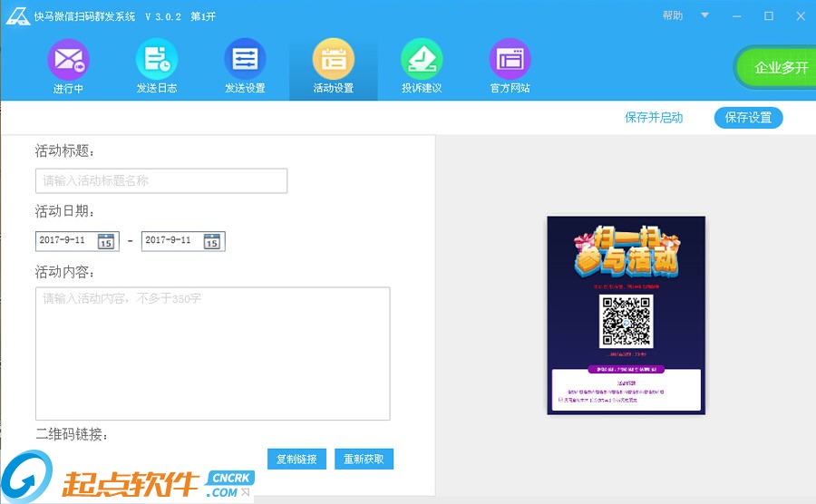816x504 pixels.
Task: Expand the dropdown arrow next to 帮助
Action: click(x=704, y=15)
